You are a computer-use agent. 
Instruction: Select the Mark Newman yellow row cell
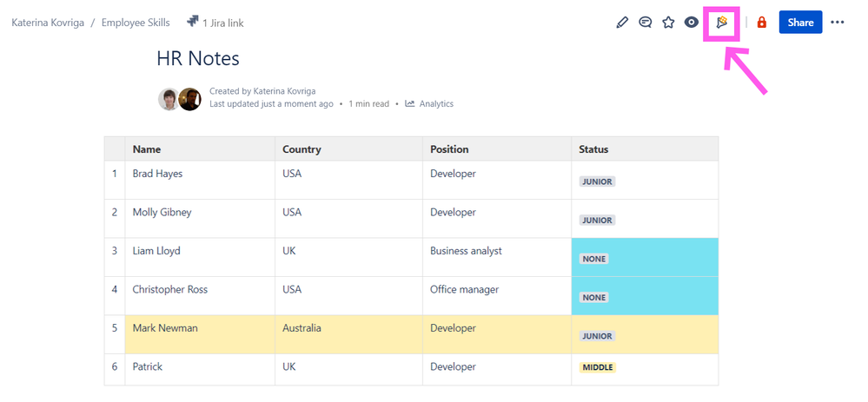165,329
